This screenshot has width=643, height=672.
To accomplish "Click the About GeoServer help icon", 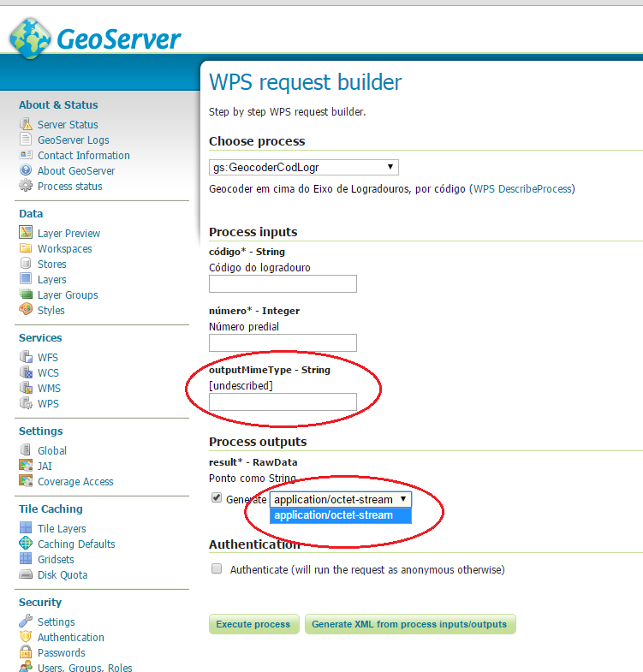I will tap(26, 170).
